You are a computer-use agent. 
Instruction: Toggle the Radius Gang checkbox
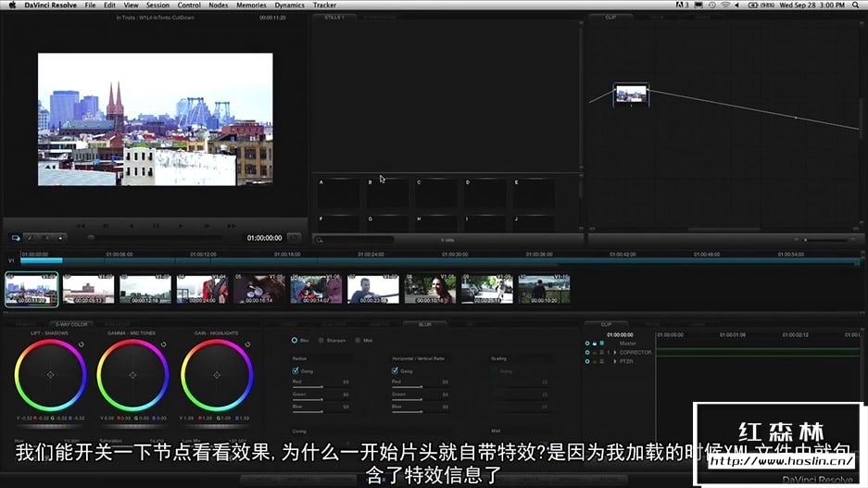pyautogui.click(x=296, y=370)
